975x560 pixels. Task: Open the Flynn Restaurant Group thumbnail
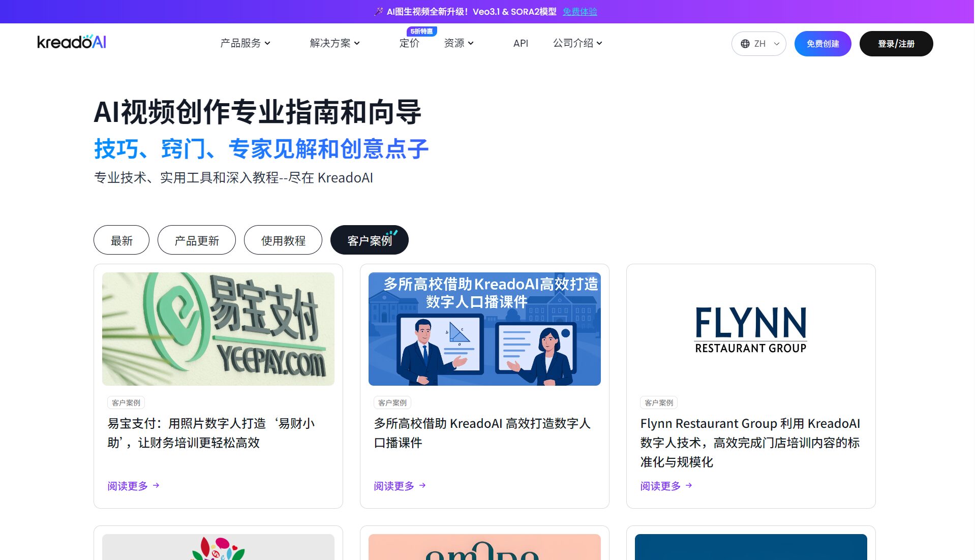[x=750, y=329]
